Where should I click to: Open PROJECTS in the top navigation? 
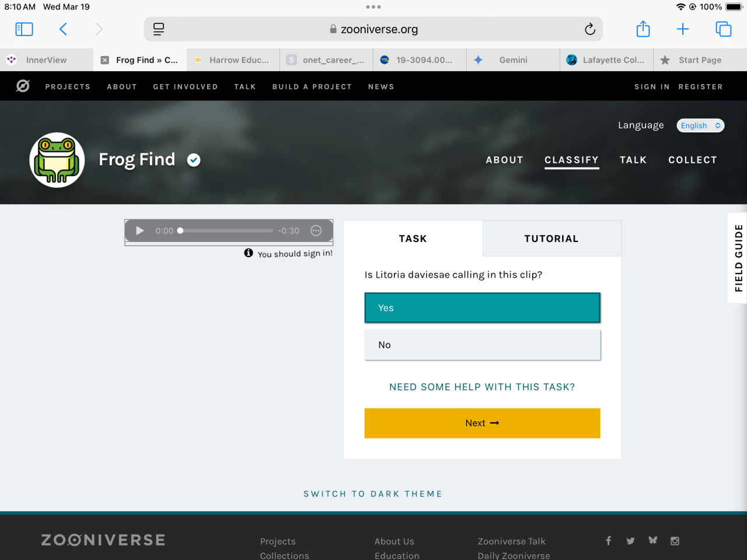68,86
